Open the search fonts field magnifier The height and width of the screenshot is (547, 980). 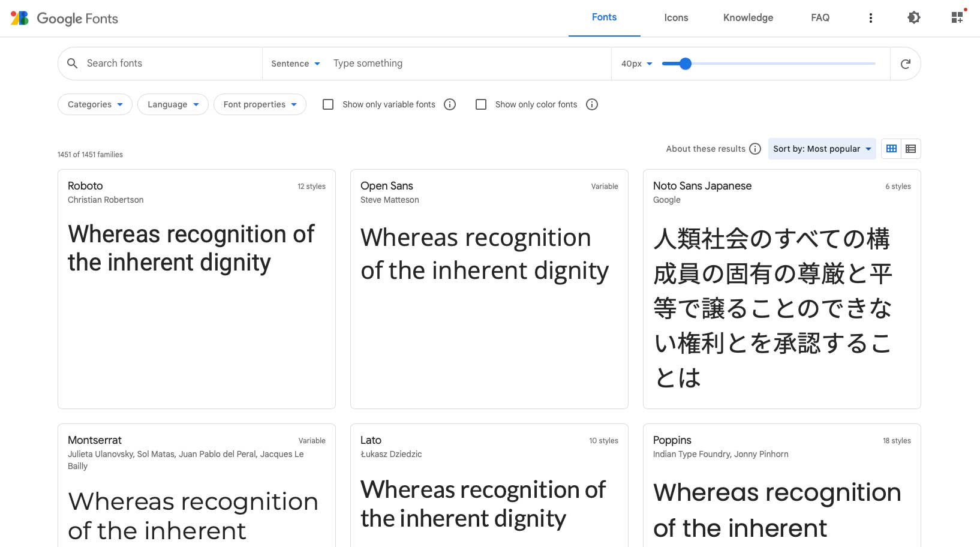[73, 63]
